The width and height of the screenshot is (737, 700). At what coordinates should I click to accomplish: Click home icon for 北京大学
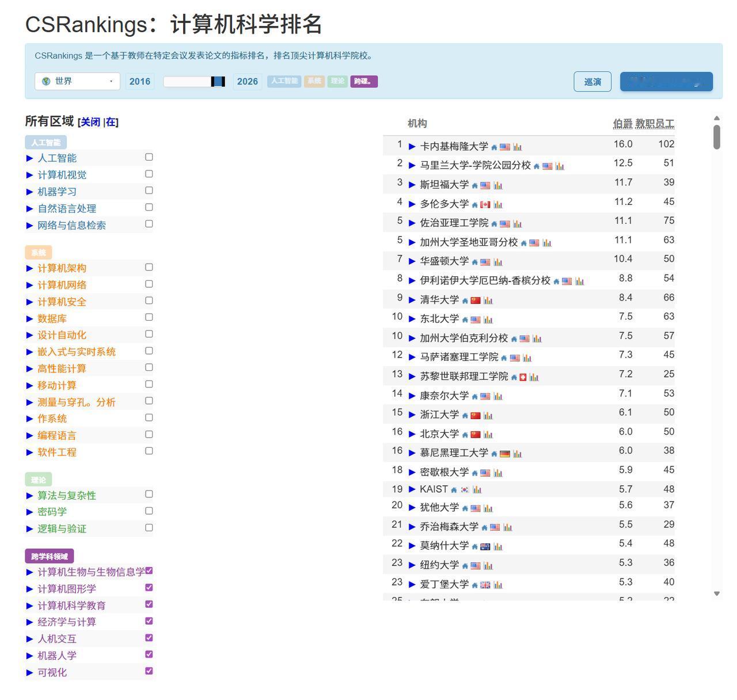tap(465, 435)
